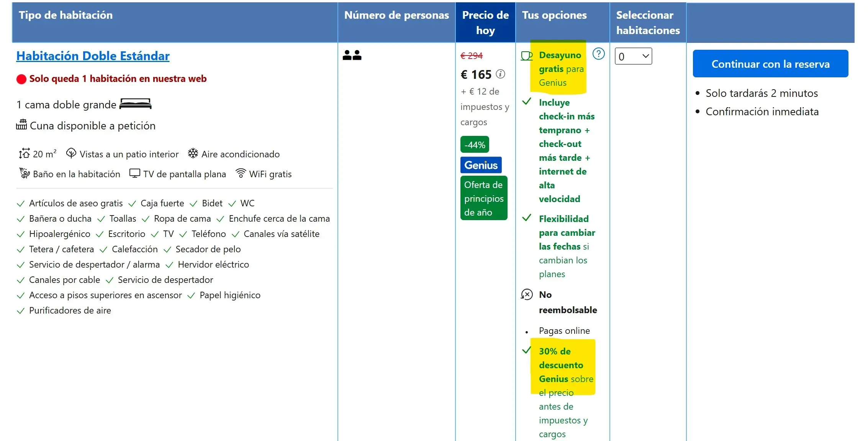Image resolution: width=868 pixels, height=441 pixels.
Task: Click the crib icon beside Cuna disponible
Action: click(x=21, y=125)
